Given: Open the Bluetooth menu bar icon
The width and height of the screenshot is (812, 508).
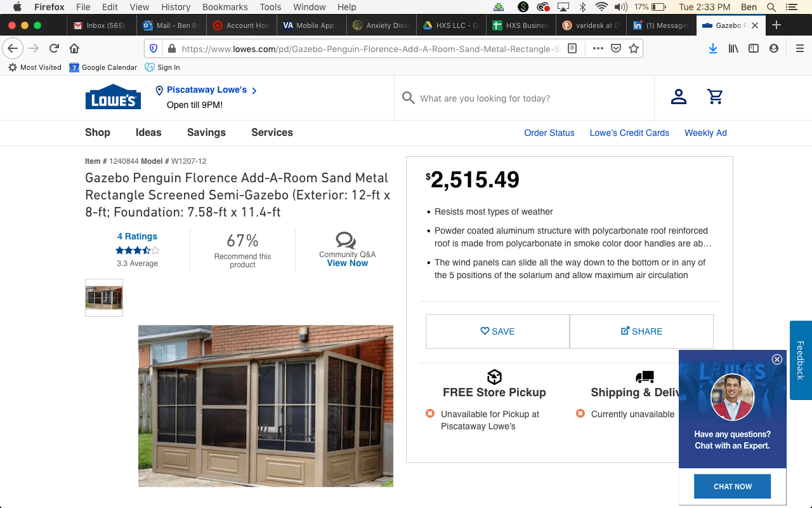Looking at the screenshot, I should [x=582, y=7].
